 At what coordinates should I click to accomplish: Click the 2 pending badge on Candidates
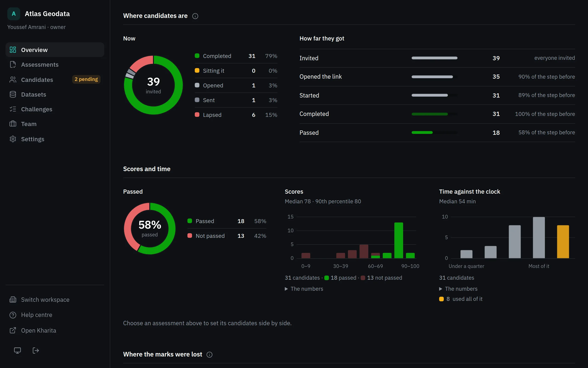(86, 79)
